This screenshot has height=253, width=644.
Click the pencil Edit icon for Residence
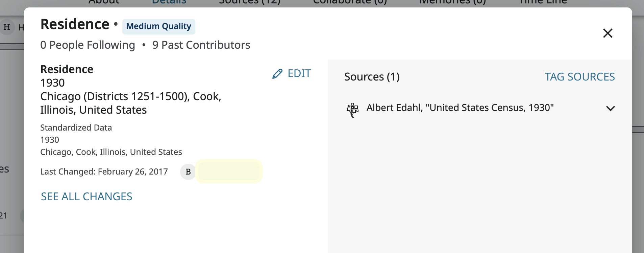[x=277, y=74]
